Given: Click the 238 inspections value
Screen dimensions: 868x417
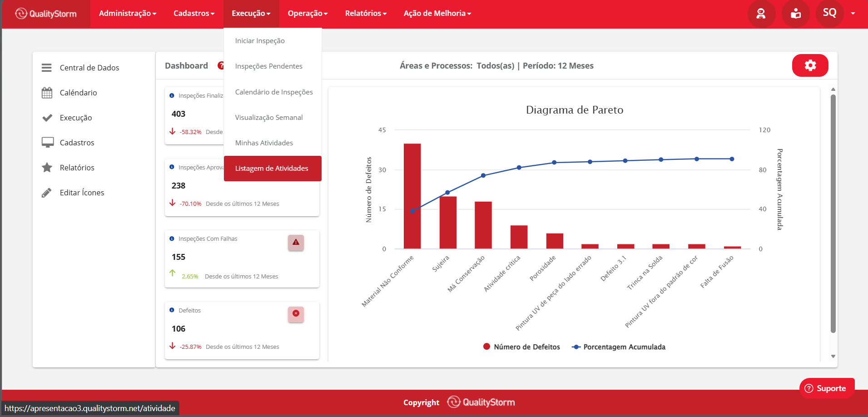Looking at the screenshot, I should 179,186.
